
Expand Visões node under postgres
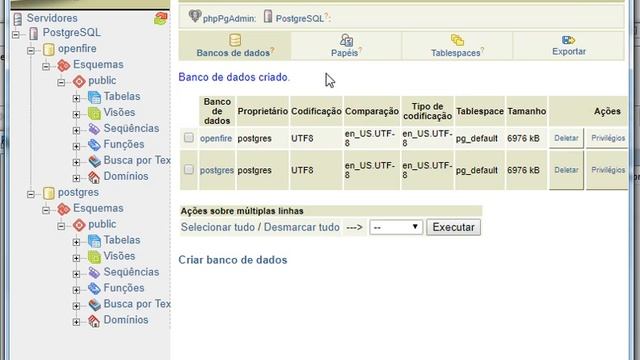(x=76, y=258)
